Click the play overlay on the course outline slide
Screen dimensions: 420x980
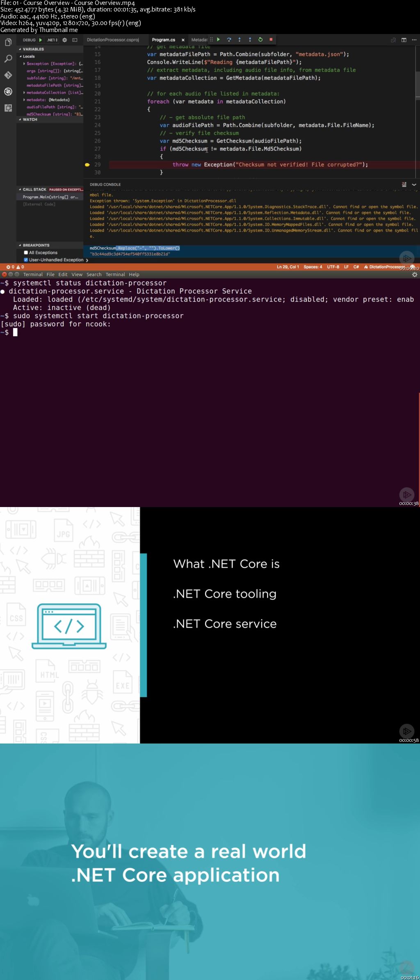coord(406,731)
